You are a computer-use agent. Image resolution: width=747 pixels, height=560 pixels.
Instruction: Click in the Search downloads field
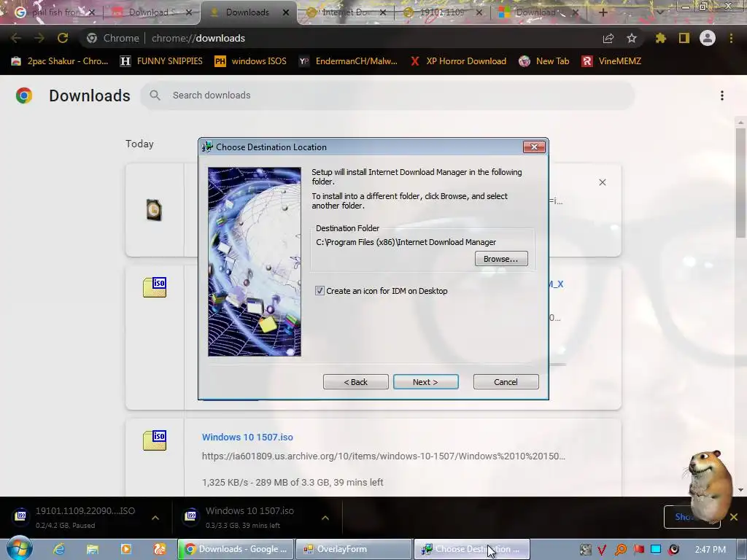pos(387,96)
